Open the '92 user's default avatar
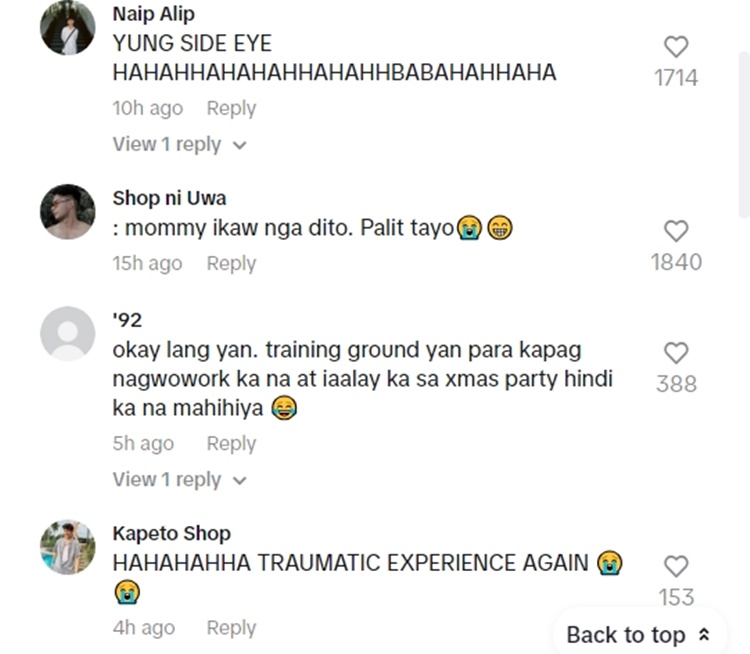Viewport: 750px width, 654px height. (x=67, y=333)
